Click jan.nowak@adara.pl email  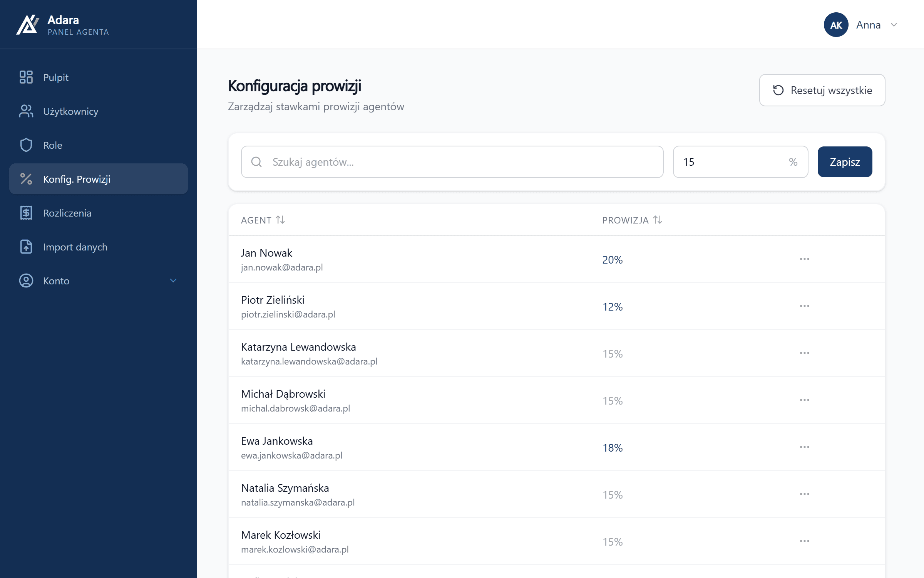pyautogui.click(x=282, y=267)
